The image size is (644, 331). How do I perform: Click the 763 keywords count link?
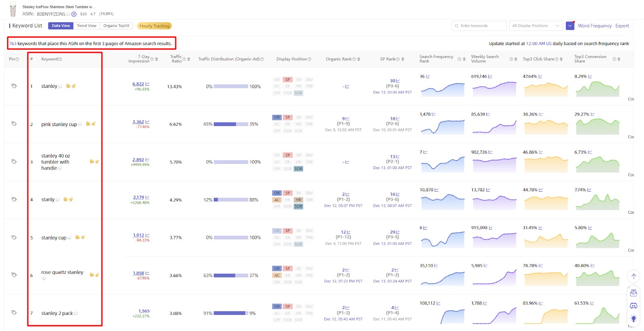coord(13,43)
